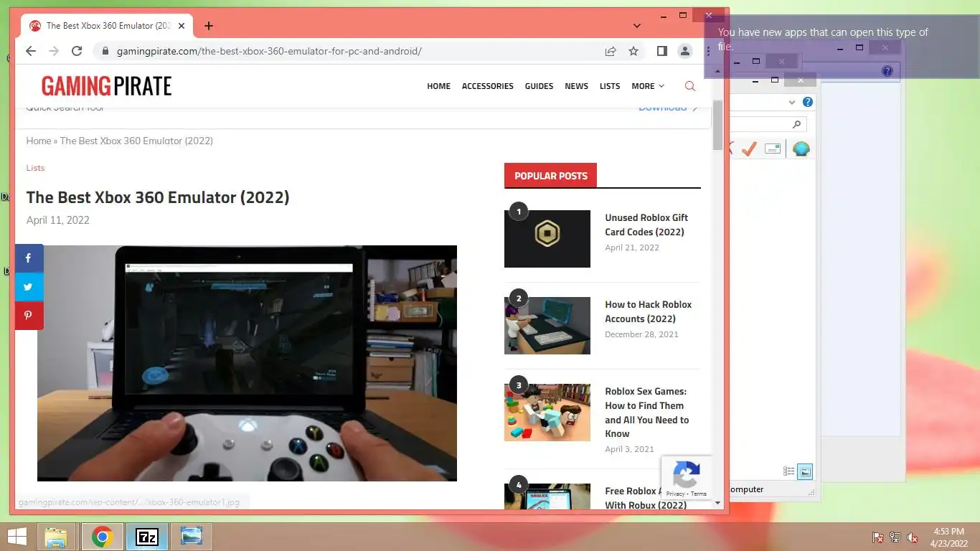Open help in the purple-tinted background window

coord(887,71)
